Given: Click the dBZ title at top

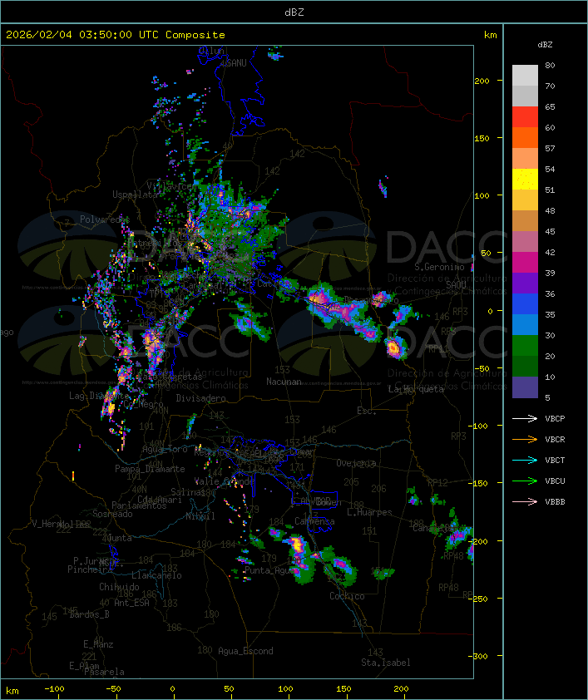Looking at the screenshot, I should click(x=294, y=12).
